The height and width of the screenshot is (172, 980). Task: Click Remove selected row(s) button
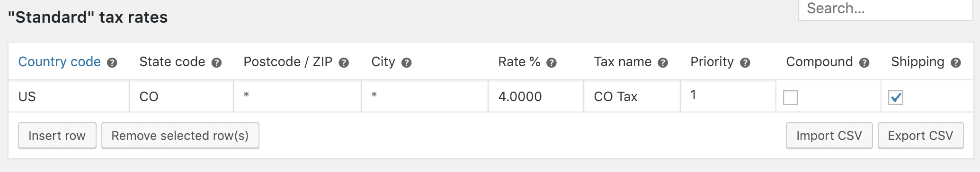coord(180,136)
